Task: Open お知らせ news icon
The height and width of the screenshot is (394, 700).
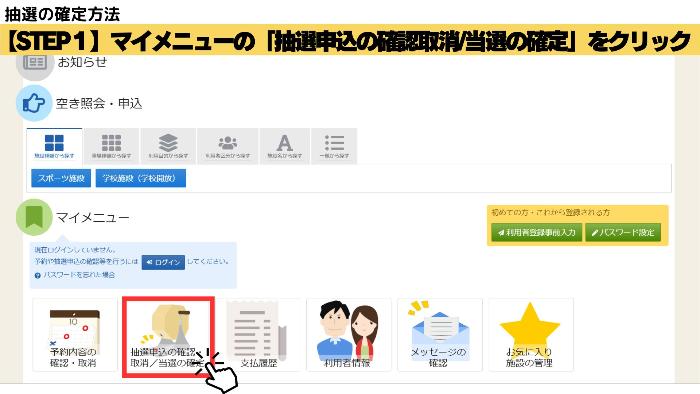Action: point(34,63)
